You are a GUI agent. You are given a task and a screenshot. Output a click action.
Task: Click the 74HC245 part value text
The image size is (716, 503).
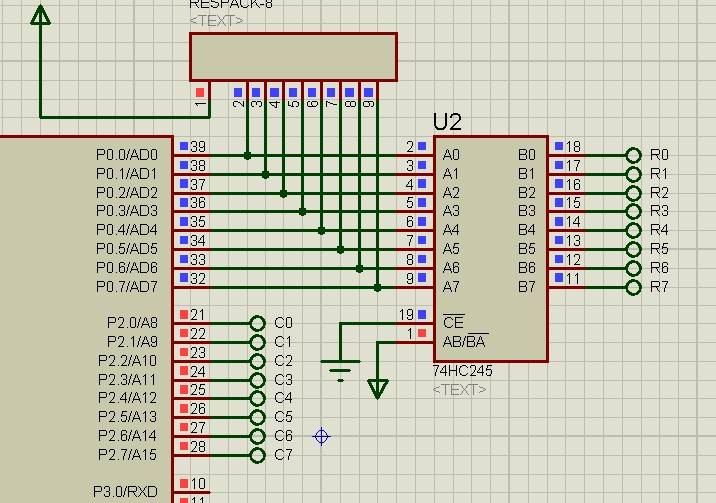(x=463, y=371)
